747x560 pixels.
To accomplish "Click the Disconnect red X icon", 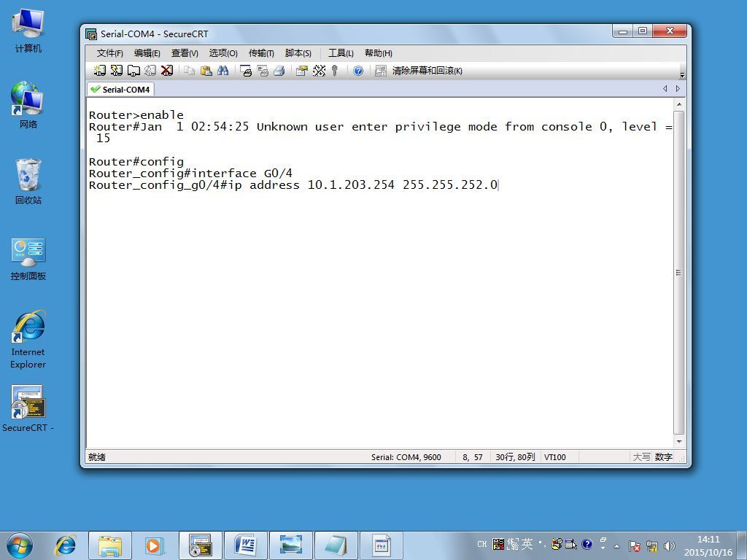I will click(167, 71).
